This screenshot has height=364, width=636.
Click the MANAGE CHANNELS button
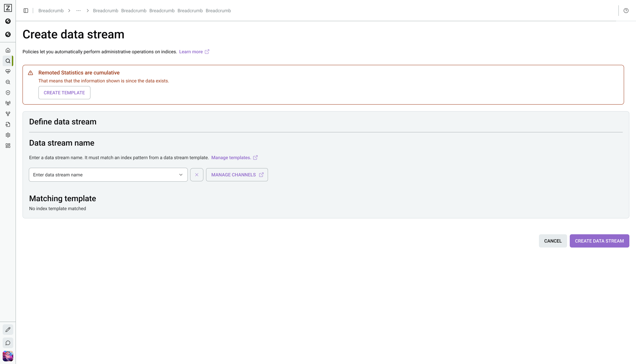237,175
